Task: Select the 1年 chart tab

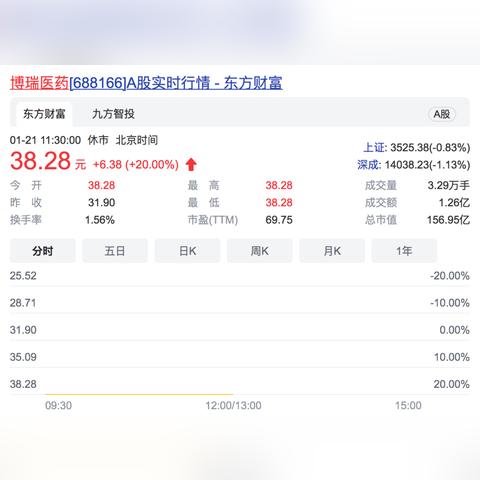Action: click(x=404, y=251)
